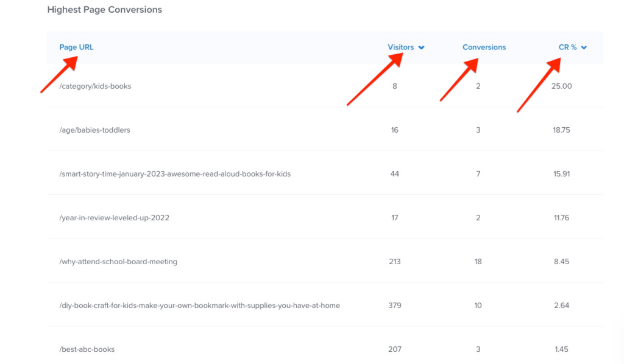The height and width of the screenshot is (364, 624).
Task: Click the Page URL column header
Action: [x=76, y=47]
